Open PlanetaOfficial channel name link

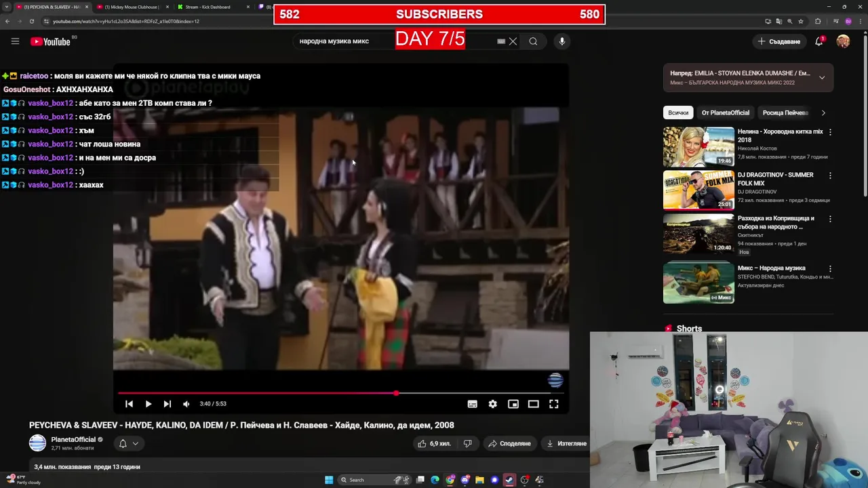click(x=73, y=439)
